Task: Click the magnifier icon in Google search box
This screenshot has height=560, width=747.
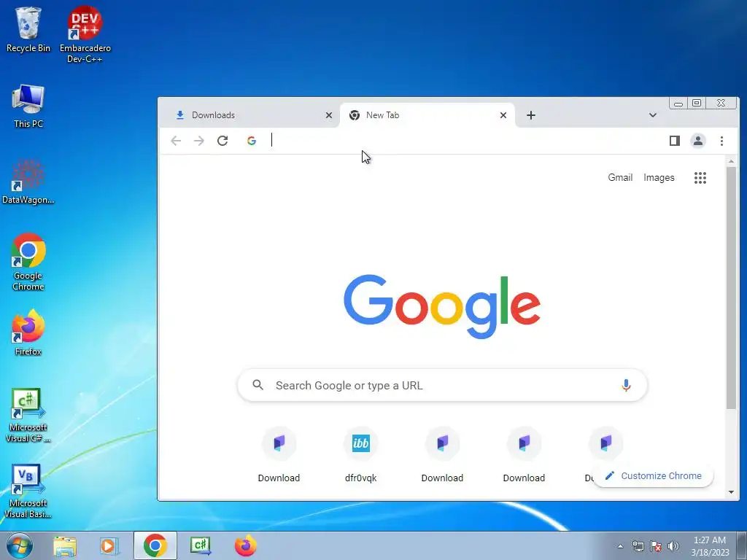Action: (x=258, y=385)
